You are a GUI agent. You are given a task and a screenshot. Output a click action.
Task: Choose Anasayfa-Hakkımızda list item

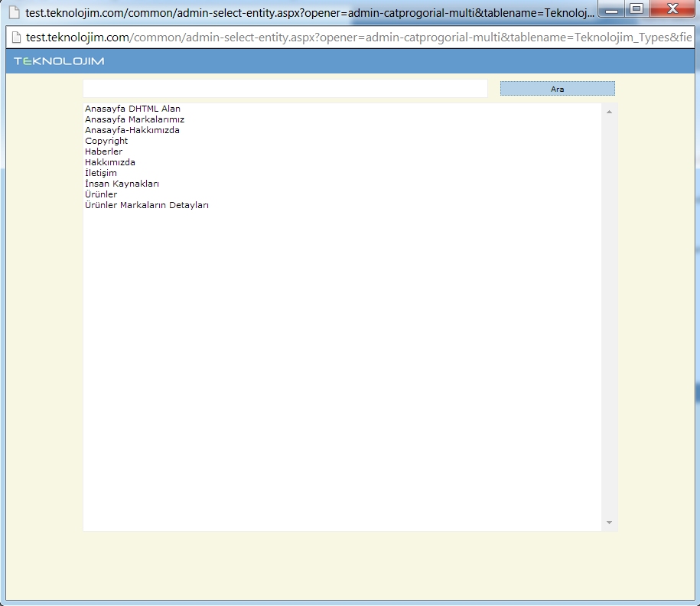[x=132, y=130]
